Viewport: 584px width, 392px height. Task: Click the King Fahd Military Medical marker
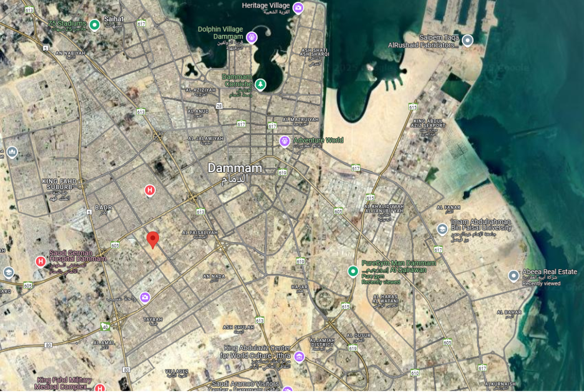point(99,388)
